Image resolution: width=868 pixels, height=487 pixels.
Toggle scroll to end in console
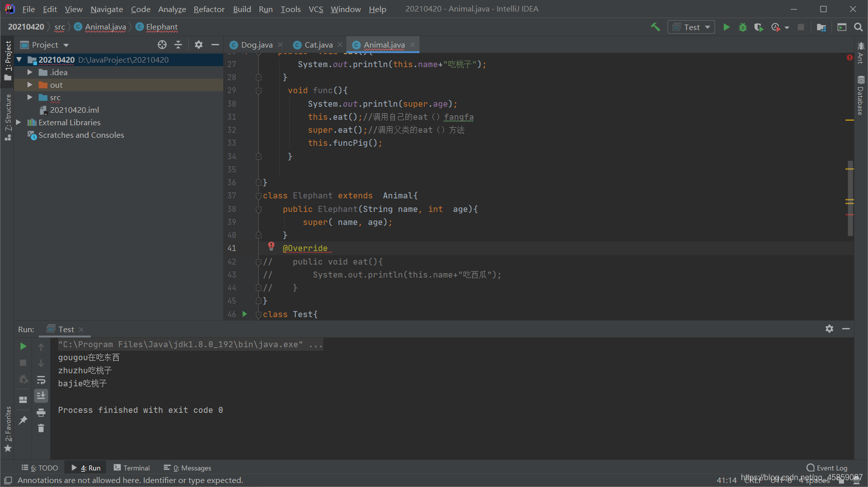coord(41,396)
